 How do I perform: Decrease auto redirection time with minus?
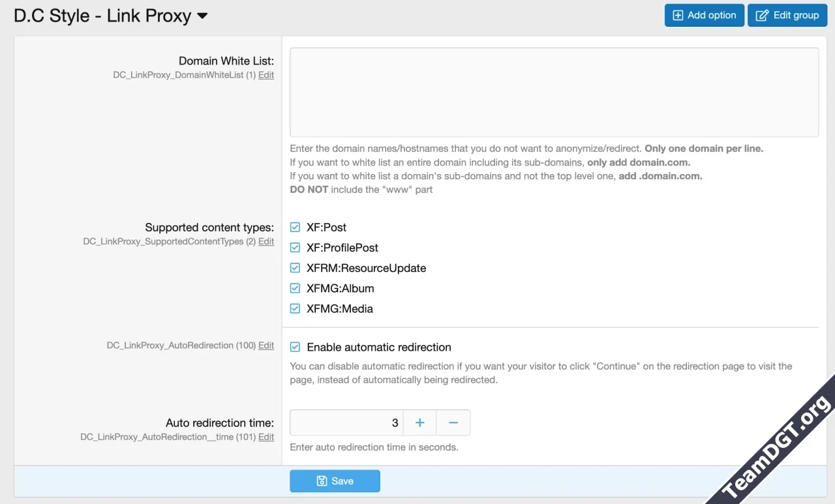[453, 423]
